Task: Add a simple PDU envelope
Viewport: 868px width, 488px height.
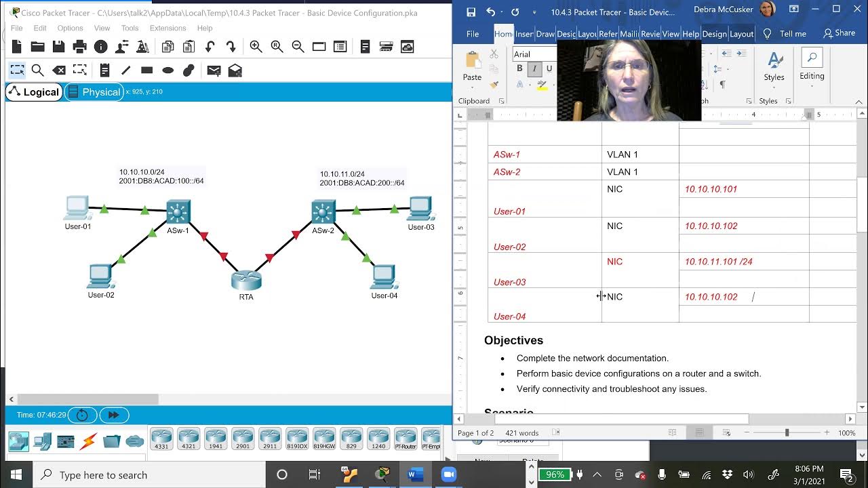Action: point(214,70)
